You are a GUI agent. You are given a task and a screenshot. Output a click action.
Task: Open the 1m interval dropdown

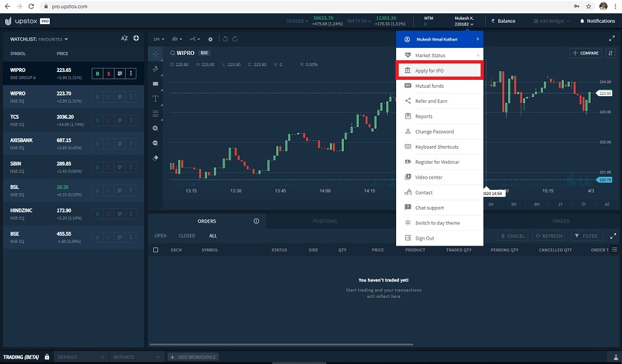(158, 39)
